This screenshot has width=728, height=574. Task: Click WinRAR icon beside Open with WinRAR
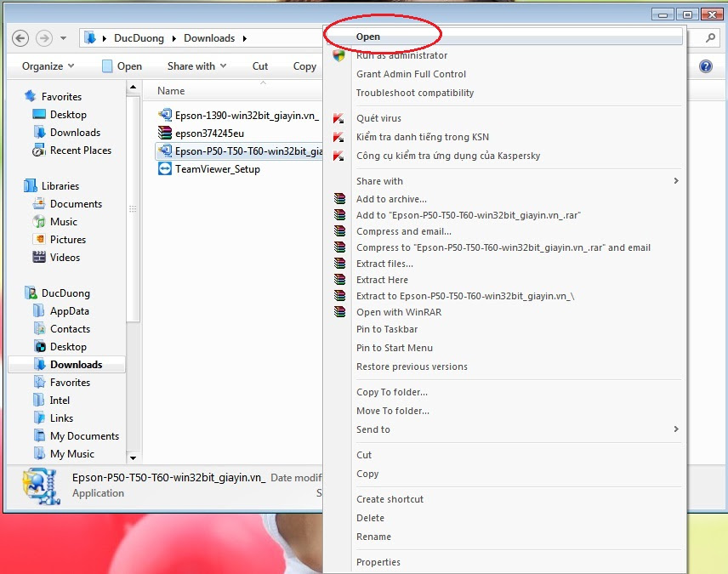(340, 312)
